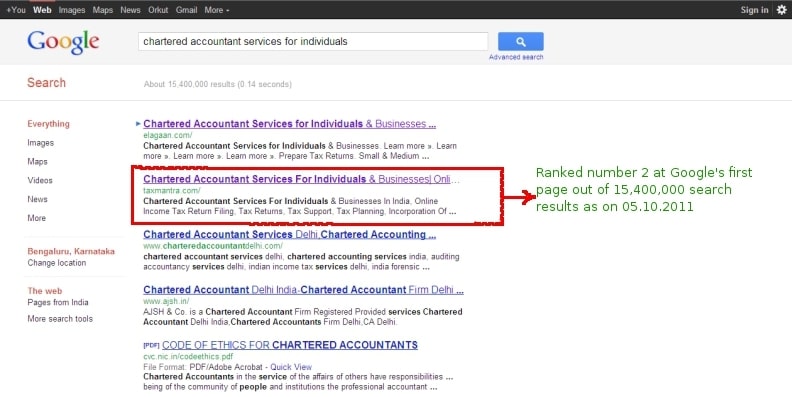Click the red Search heading

click(46, 83)
